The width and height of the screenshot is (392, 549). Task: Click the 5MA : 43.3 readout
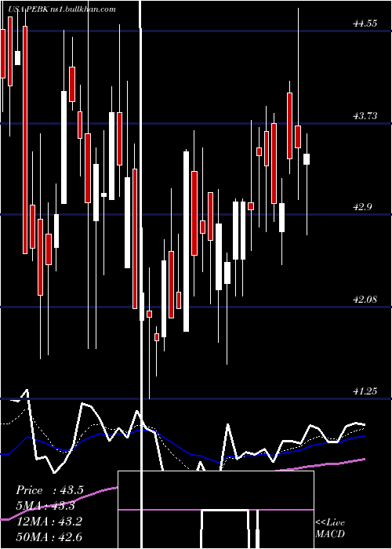pos(46,506)
